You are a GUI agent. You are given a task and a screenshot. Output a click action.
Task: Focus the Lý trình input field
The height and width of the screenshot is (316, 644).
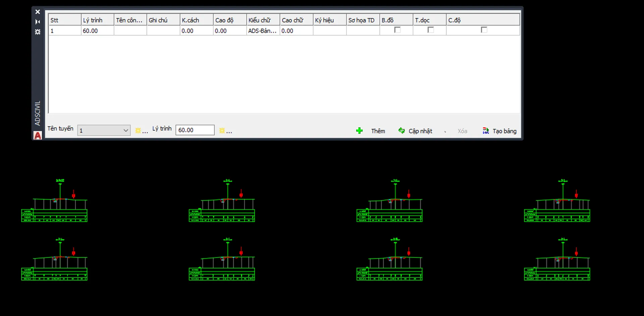tap(195, 130)
